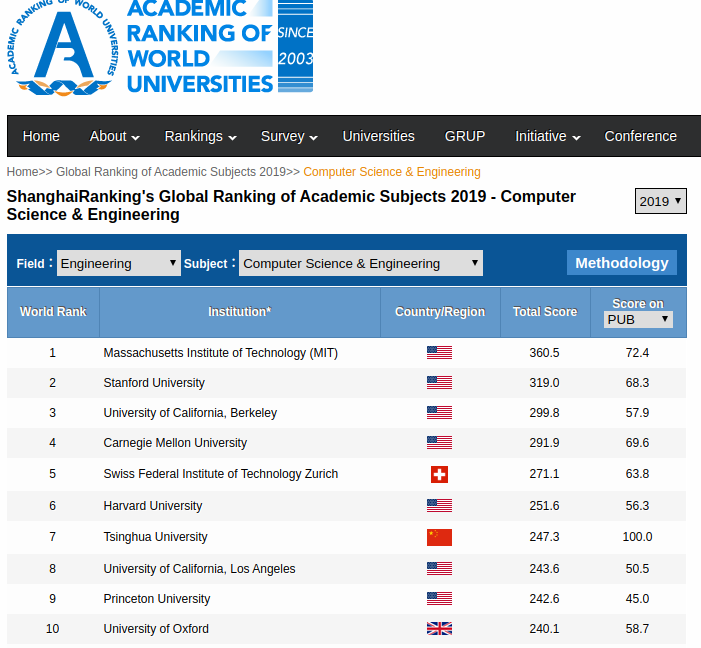Open the Score on PUB dropdown
701x648 pixels.
coord(638,320)
